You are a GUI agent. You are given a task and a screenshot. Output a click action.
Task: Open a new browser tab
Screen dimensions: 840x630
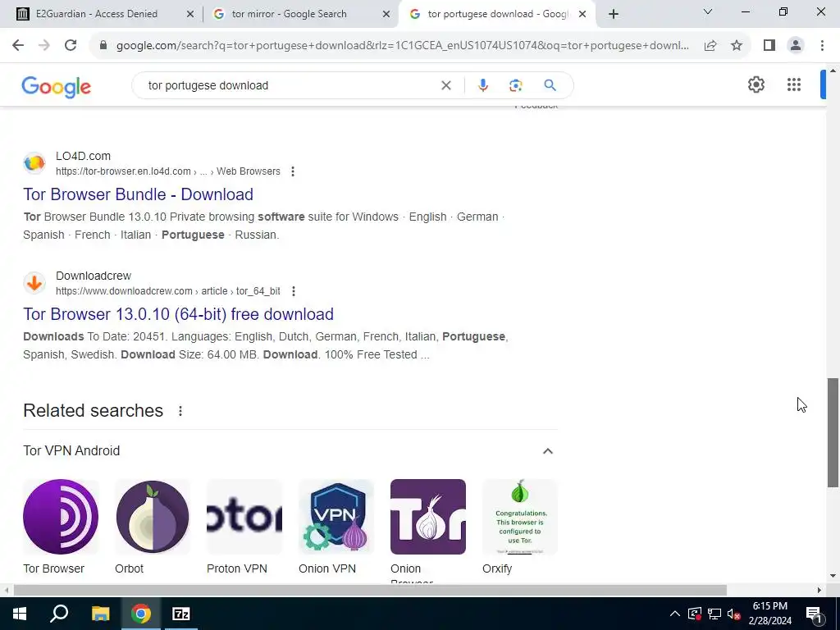pos(614,15)
